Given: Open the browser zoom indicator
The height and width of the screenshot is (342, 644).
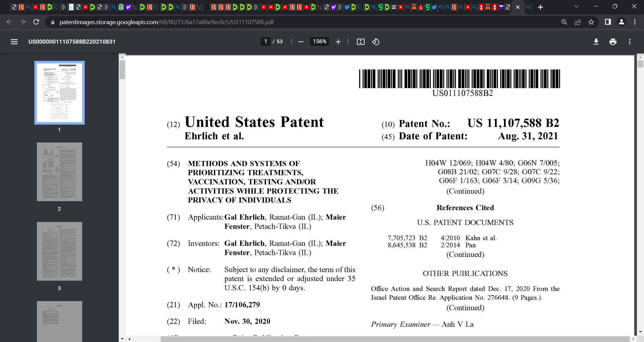Looking at the screenshot, I should click(x=564, y=22).
